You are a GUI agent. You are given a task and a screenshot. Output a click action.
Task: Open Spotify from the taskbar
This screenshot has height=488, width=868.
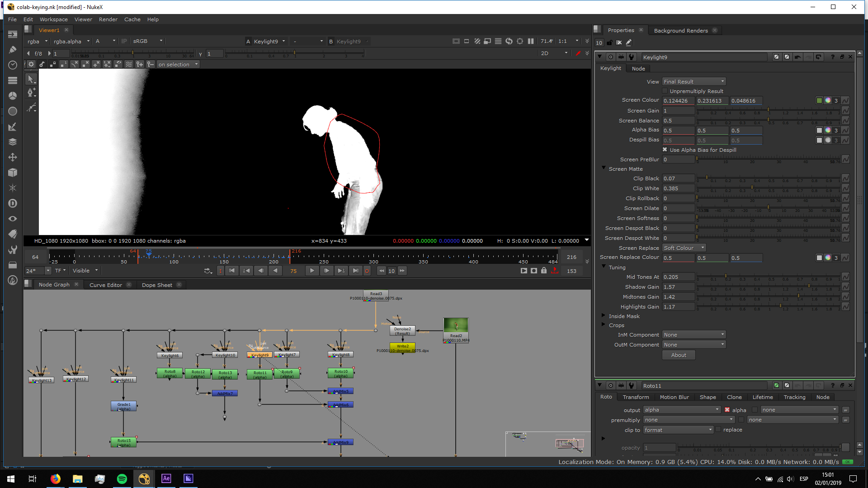tap(122, 479)
